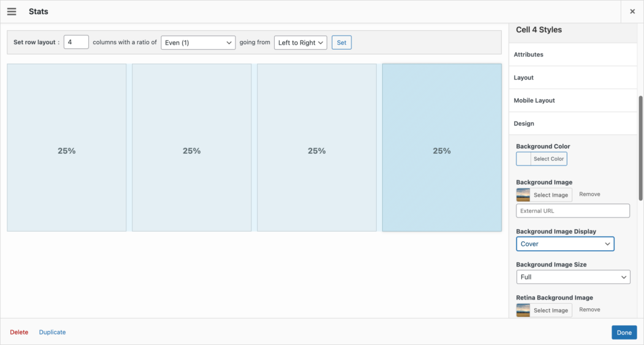Select the first 25% column cell
Screen dimensions: 644x345
[67, 148]
